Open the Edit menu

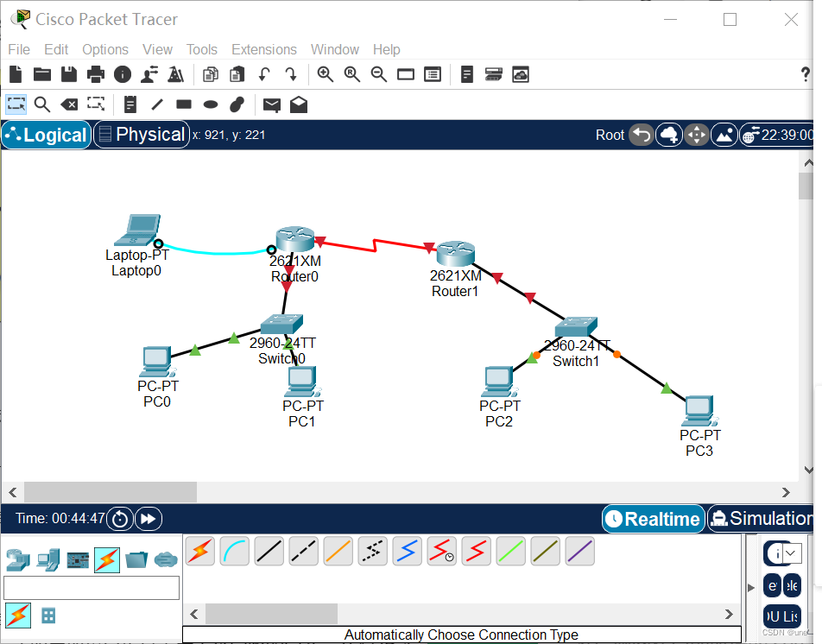click(56, 49)
